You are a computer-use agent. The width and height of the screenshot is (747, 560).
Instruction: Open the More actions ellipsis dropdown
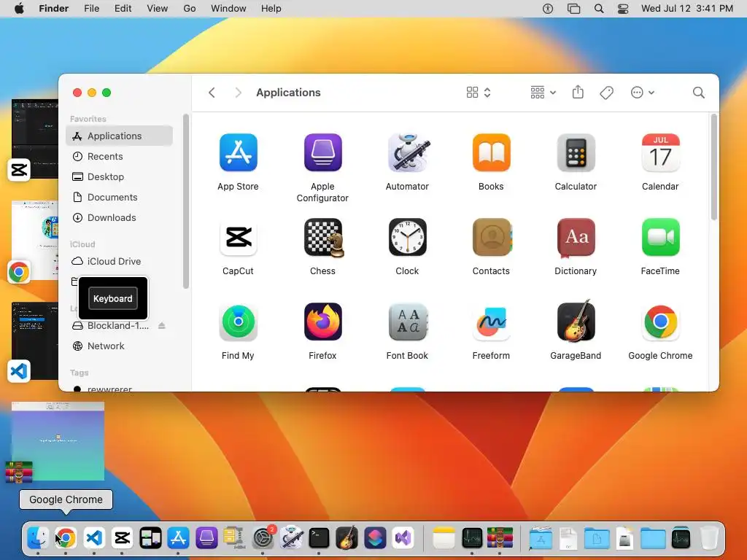coord(642,93)
